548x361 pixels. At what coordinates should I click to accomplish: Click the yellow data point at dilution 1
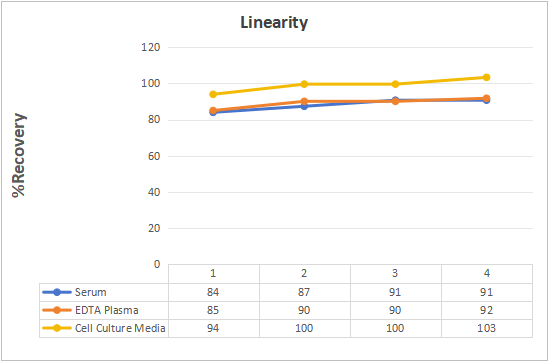[x=213, y=94]
